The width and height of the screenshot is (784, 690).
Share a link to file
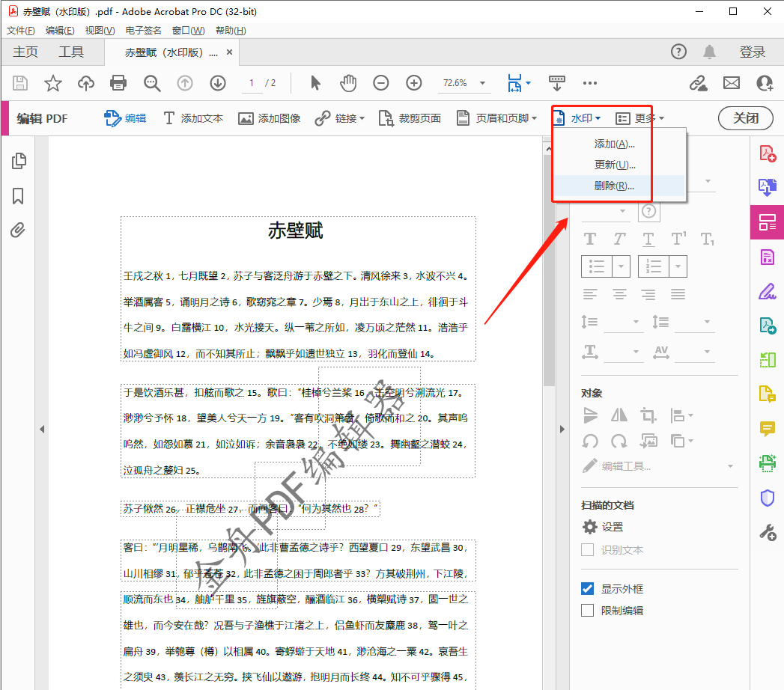698,83
